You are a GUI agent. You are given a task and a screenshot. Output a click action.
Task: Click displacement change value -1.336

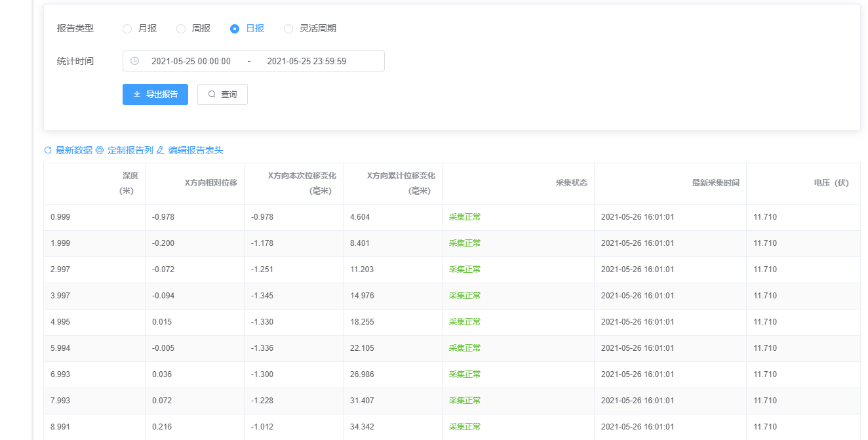pyautogui.click(x=262, y=348)
